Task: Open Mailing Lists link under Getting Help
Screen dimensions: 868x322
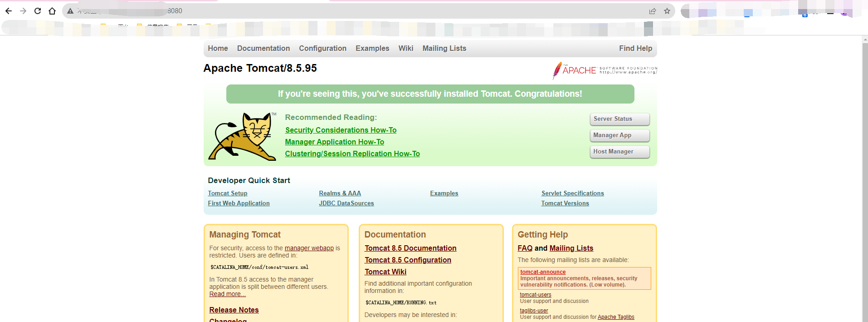Action: pyautogui.click(x=571, y=248)
